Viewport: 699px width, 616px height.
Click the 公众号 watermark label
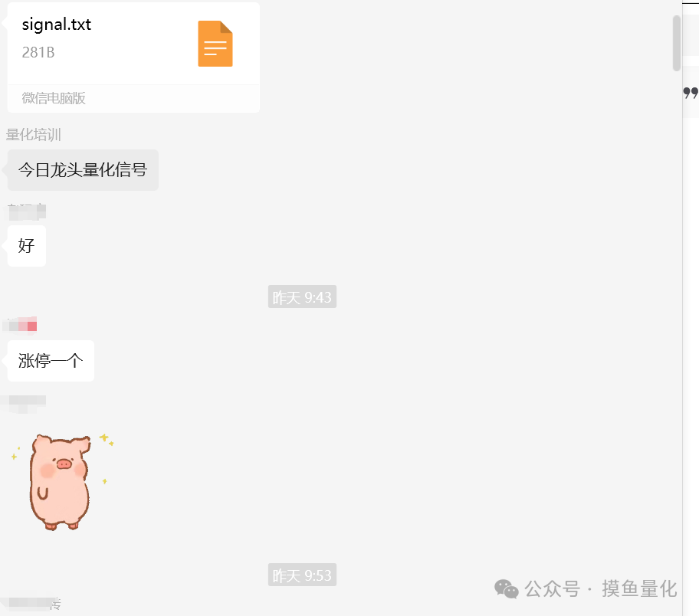pos(553,589)
